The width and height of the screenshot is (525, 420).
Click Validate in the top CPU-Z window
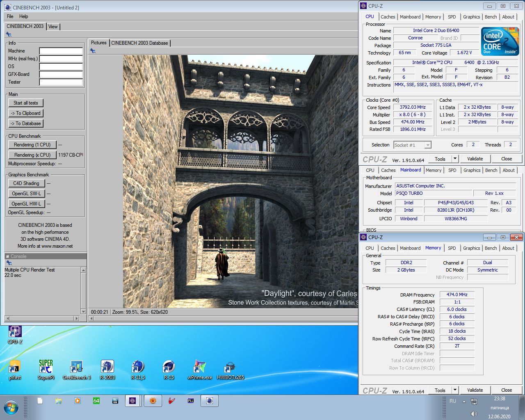click(x=475, y=159)
